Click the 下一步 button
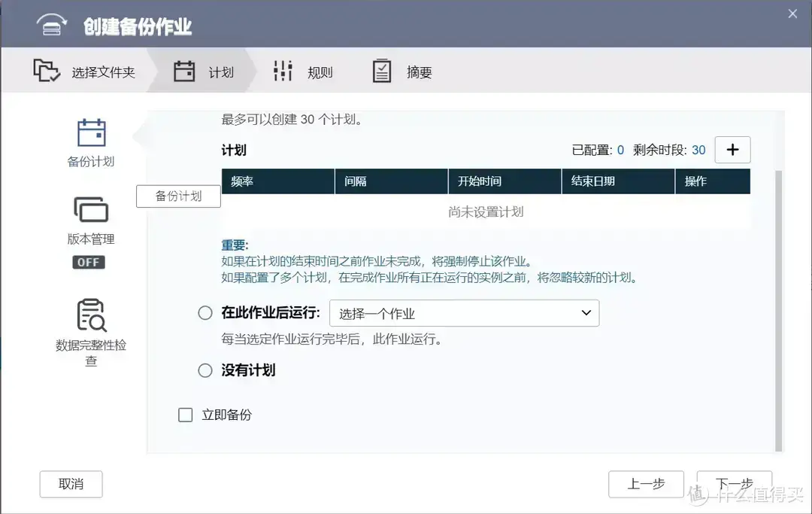The height and width of the screenshot is (514, 812). click(734, 484)
